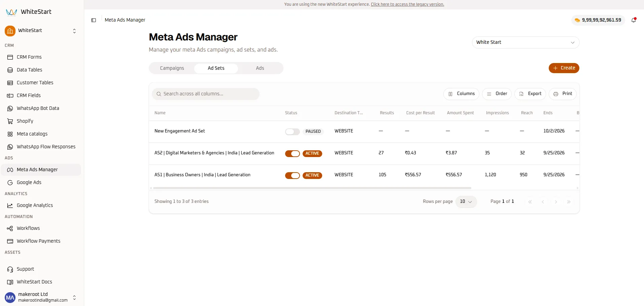The image size is (644, 306).
Task: Click the Print button
Action: click(563, 94)
